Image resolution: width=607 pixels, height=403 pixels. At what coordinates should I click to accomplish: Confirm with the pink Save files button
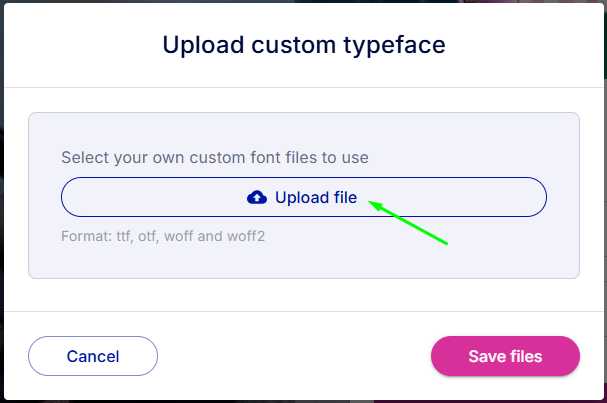tap(505, 356)
